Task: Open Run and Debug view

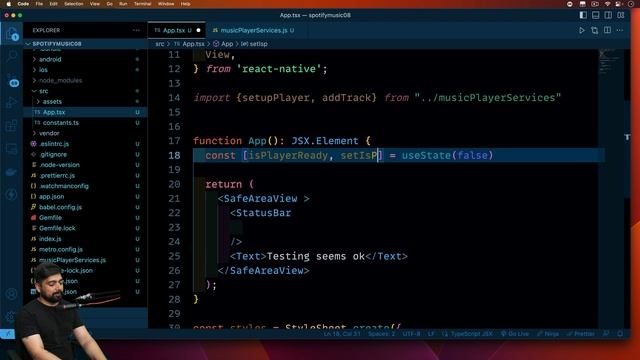Action: (12, 102)
